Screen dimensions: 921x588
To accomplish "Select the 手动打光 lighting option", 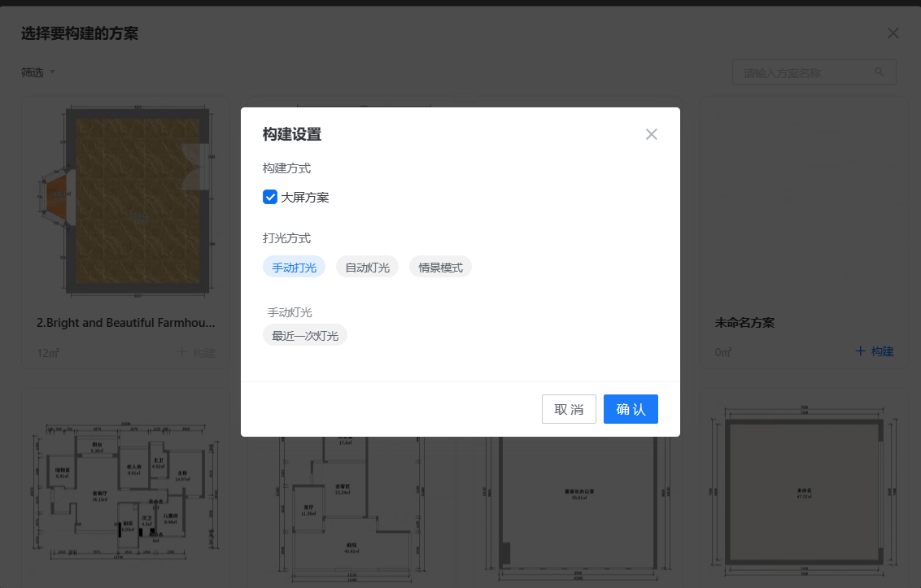I will [294, 267].
